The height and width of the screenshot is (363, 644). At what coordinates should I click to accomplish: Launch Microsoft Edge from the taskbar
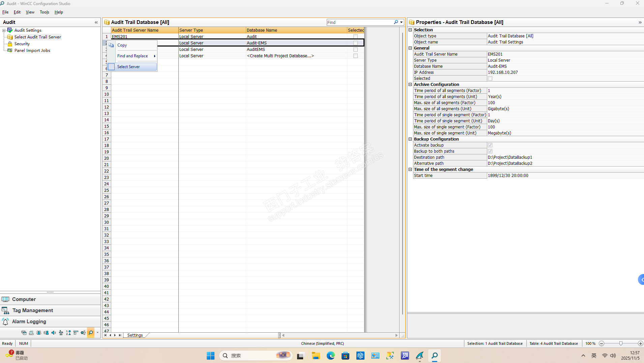point(330,356)
